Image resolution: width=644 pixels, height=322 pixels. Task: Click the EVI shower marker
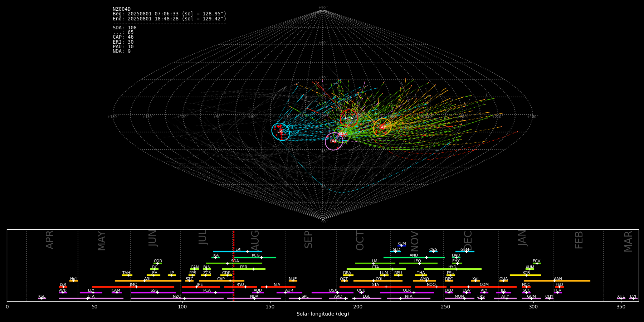click(633, 298)
